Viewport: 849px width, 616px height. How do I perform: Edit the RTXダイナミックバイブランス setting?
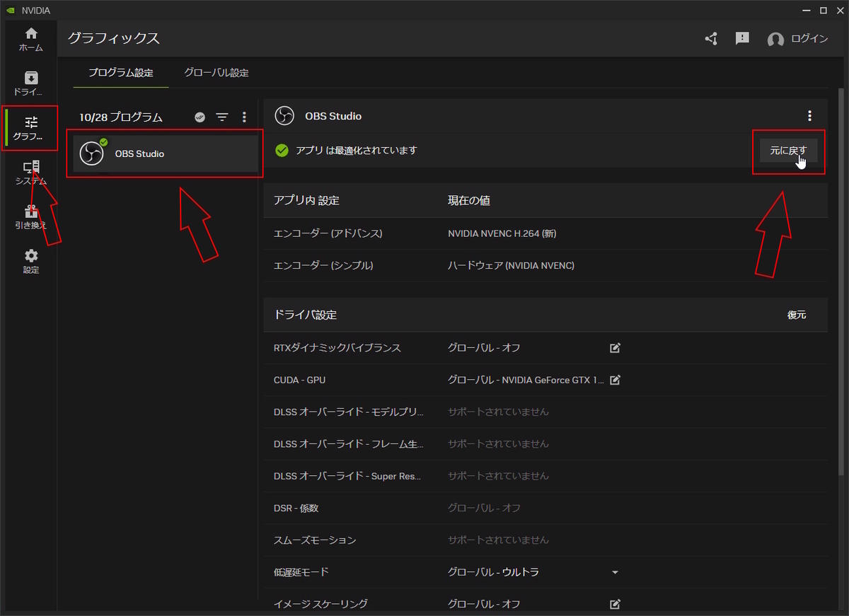[x=615, y=348]
